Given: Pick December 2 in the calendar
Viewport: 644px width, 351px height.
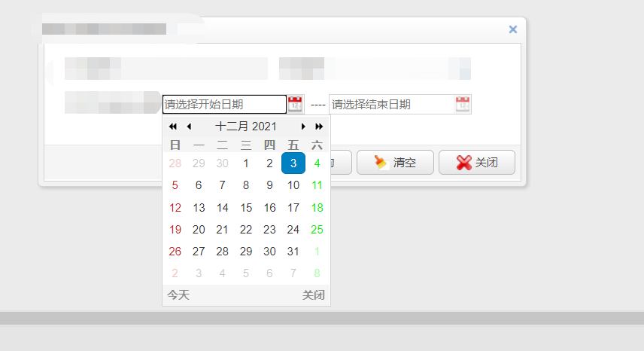Looking at the screenshot, I should tap(269, 163).
